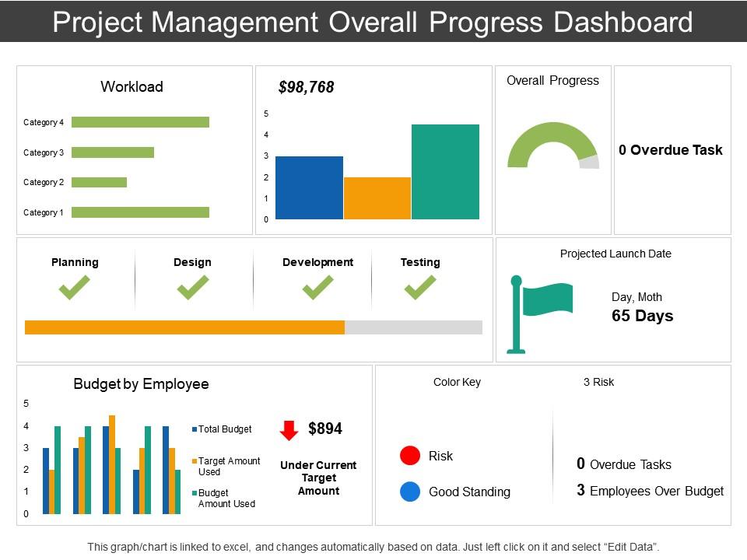Click the green checkmark under Design

[x=192, y=289]
